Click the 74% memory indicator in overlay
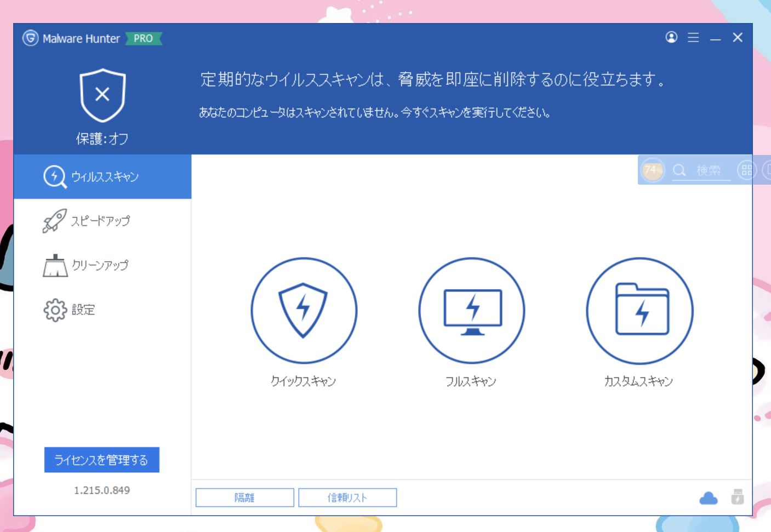The image size is (771, 532). tap(652, 170)
